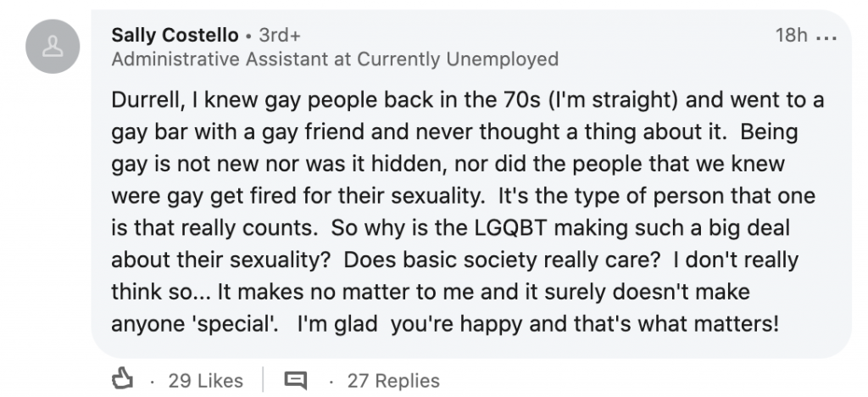The height and width of the screenshot is (397, 868).
Task: Click the 3rd+ connection degree badge
Action: [x=280, y=36]
